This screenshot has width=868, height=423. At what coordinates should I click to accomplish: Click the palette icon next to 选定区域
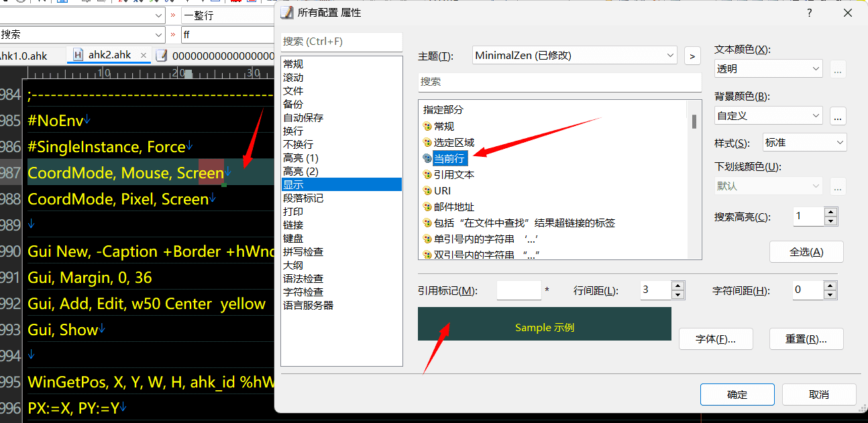click(x=427, y=142)
